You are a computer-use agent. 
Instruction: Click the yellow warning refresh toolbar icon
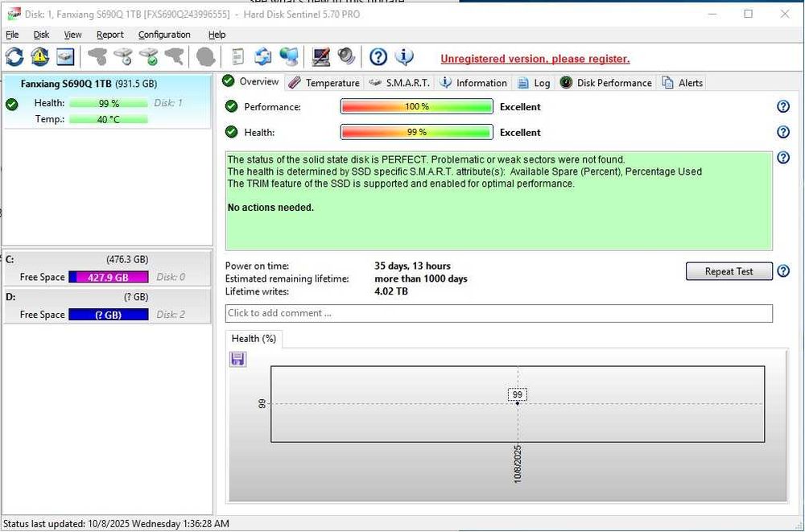point(39,56)
